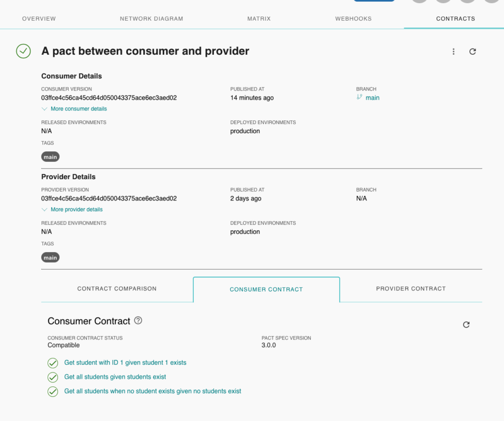Image resolution: width=504 pixels, height=421 pixels.
Task: Click the Consumer Contract help icon
Action: click(138, 320)
